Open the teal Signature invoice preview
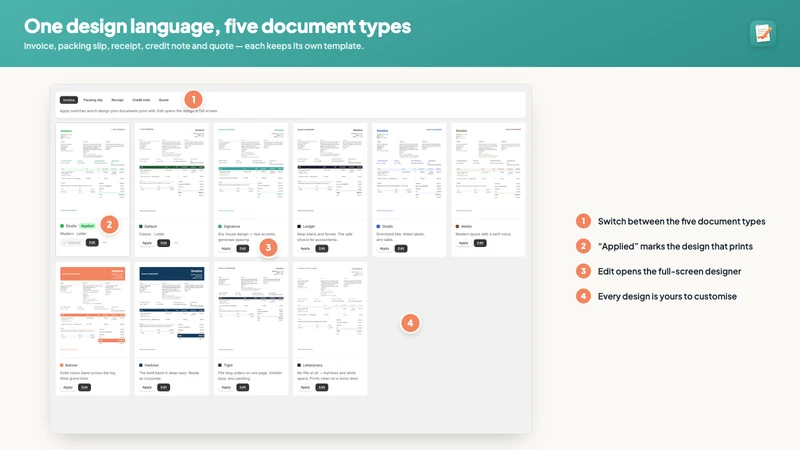 click(x=251, y=171)
